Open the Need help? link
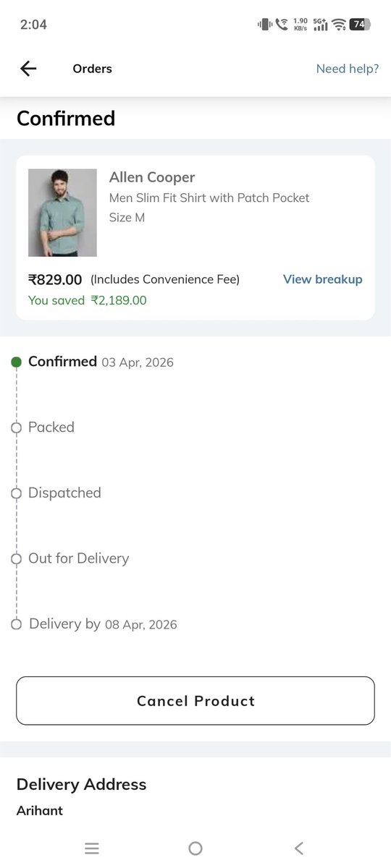 pyautogui.click(x=348, y=69)
